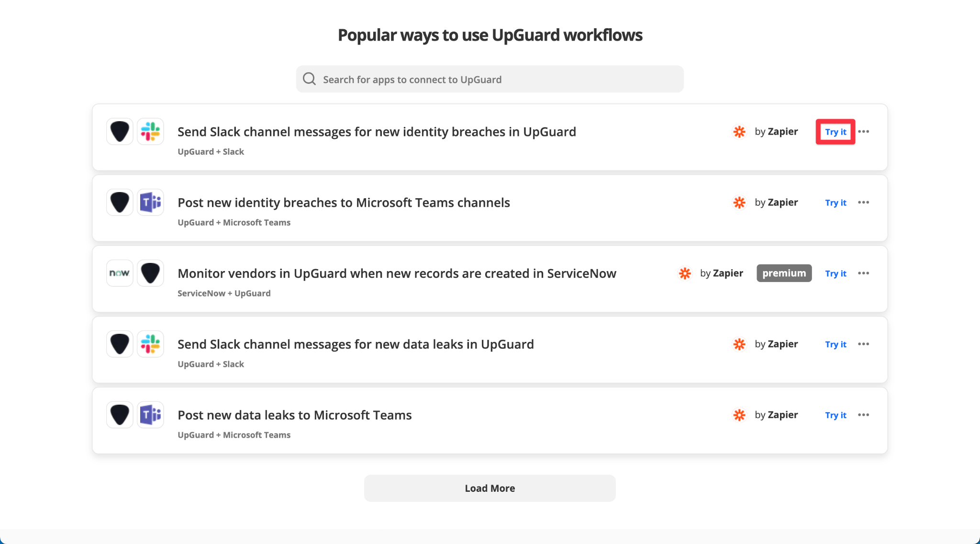Screen dimensions: 980x544
Task: Select the UpGuard icon on the ServiceNow workflow row
Action: [150, 273]
